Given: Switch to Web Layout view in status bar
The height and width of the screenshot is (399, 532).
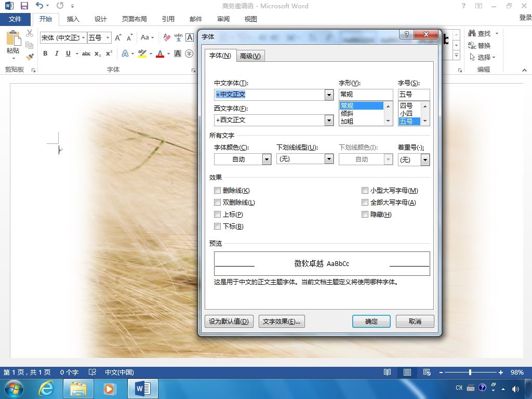Looking at the screenshot, I should point(427,372).
